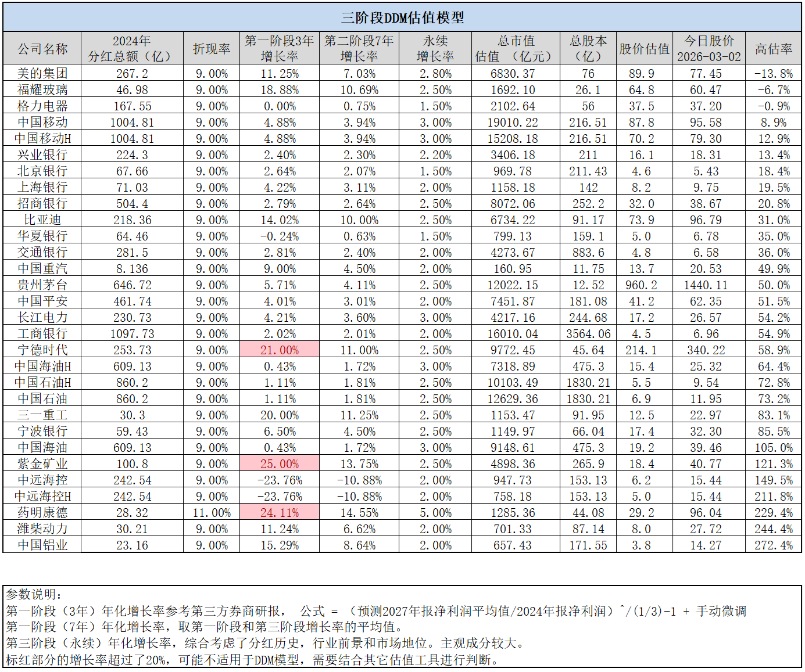Screen dimensions: 805x672
Task: Click 中远海控H's overvaluation rate 211.8%
Action: coord(774,496)
